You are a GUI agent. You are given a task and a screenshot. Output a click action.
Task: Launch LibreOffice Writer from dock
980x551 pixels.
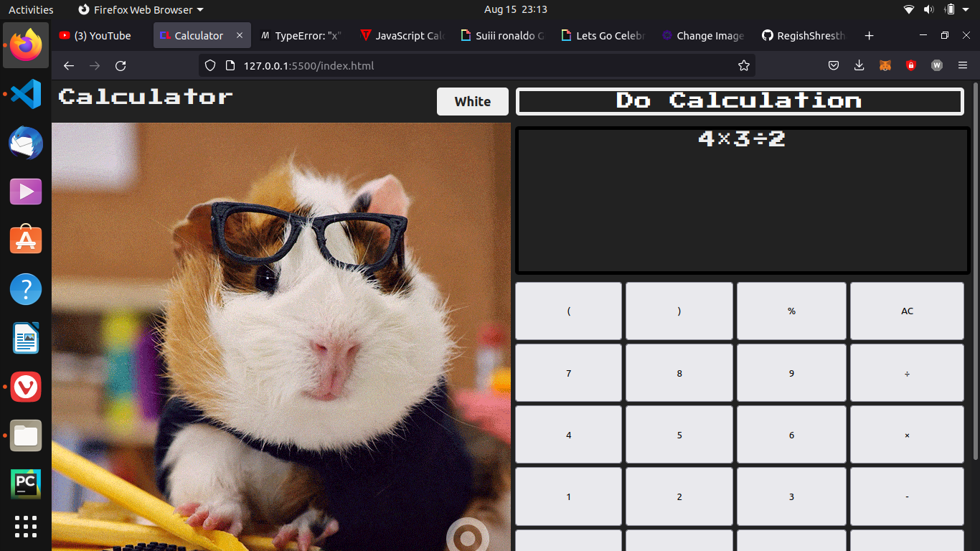click(26, 338)
